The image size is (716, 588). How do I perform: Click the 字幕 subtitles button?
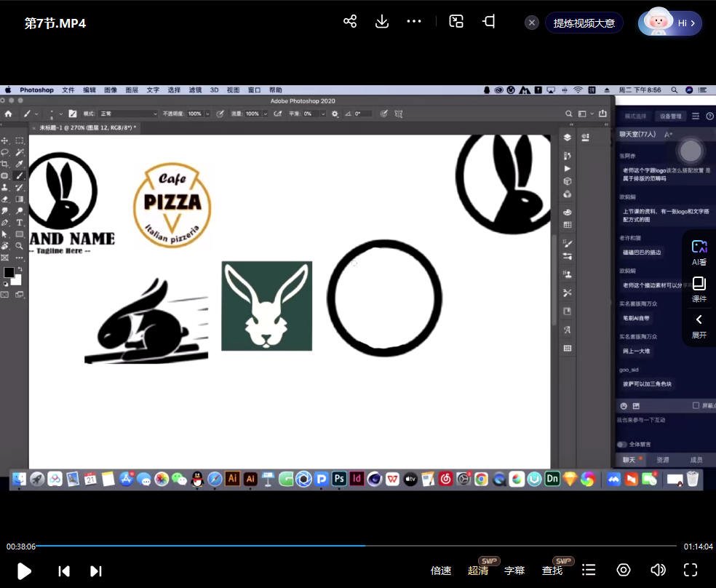click(514, 571)
